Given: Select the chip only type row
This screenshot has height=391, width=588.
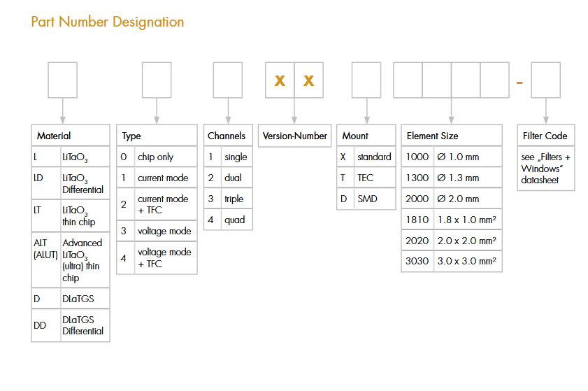Looking at the screenshot, I should pos(157,157).
